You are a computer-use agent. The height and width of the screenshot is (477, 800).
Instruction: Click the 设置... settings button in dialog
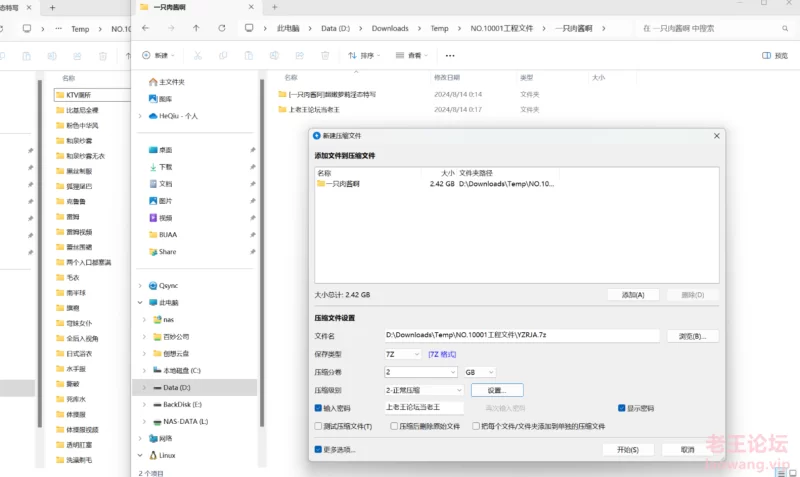[x=497, y=390]
